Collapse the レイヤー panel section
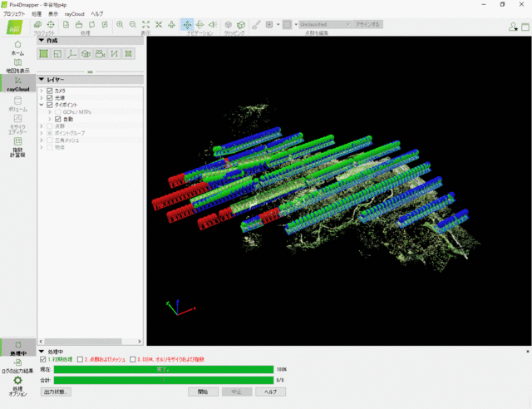 42,80
